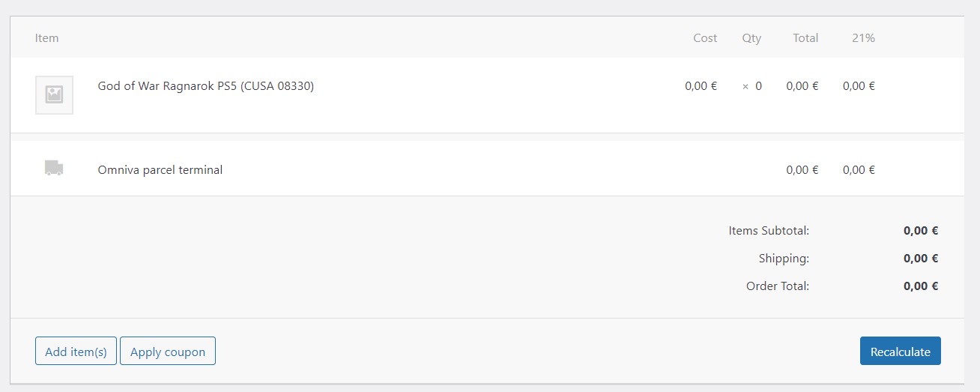The image size is (980, 392).
Task: Click the Add item(s) button
Action: tap(76, 351)
